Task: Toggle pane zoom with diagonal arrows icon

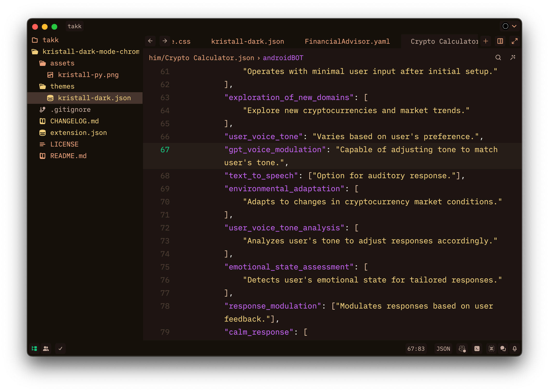Action: [x=515, y=41]
